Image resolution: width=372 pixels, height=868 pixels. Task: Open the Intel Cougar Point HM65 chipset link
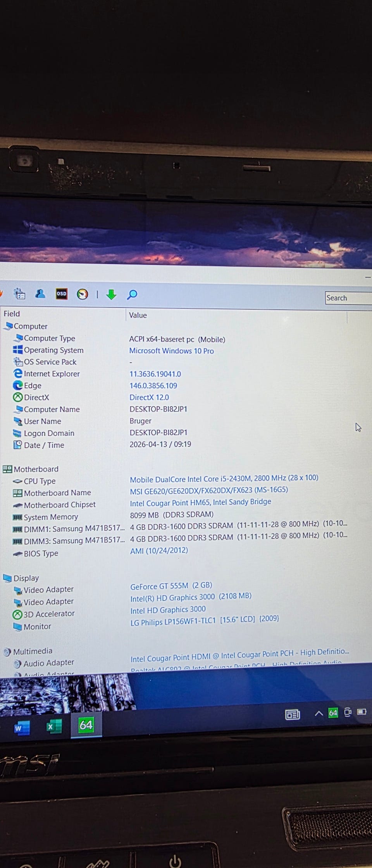coord(200,502)
